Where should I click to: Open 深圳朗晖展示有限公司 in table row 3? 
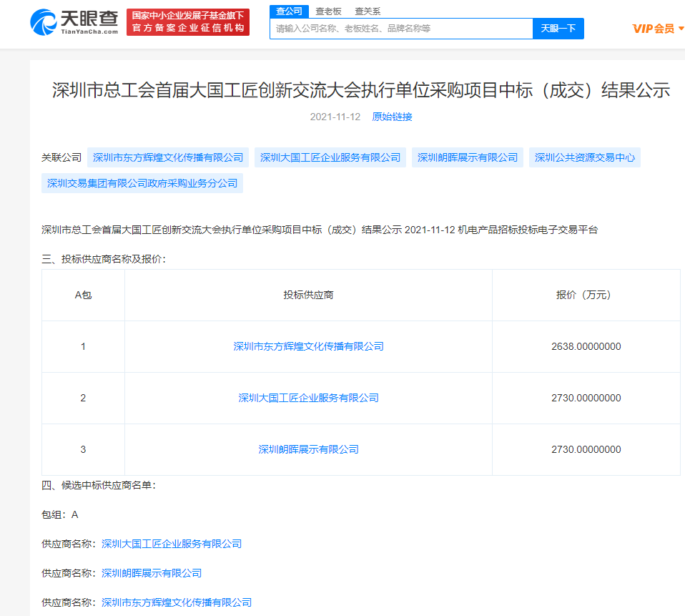pyautogui.click(x=308, y=449)
